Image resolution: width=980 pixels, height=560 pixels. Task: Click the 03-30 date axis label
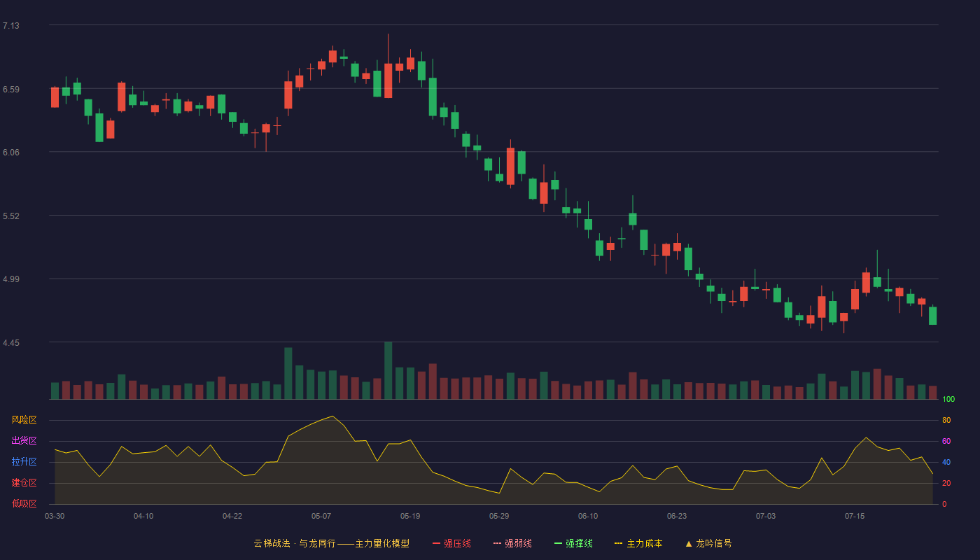tap(55, 516)
